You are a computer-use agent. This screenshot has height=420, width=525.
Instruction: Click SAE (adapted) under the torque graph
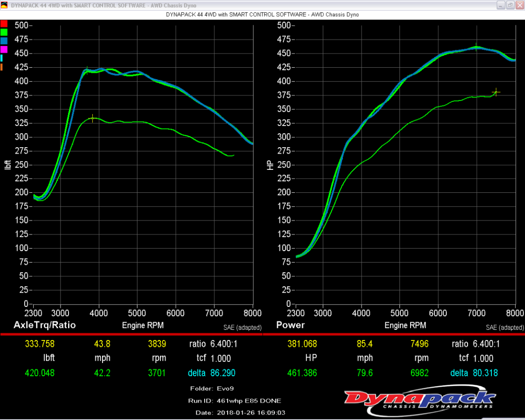[242, 327]
